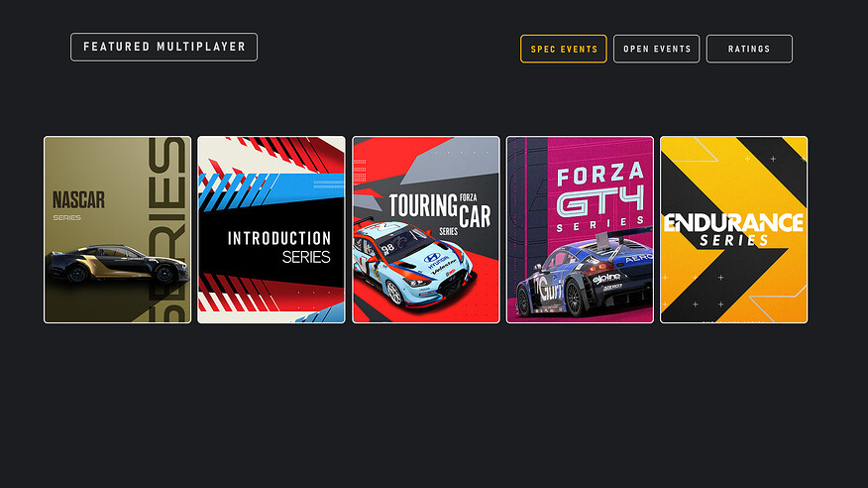Click the Introduction Series title text
This screenshot has width=868, height=488.
pos(279,247)
